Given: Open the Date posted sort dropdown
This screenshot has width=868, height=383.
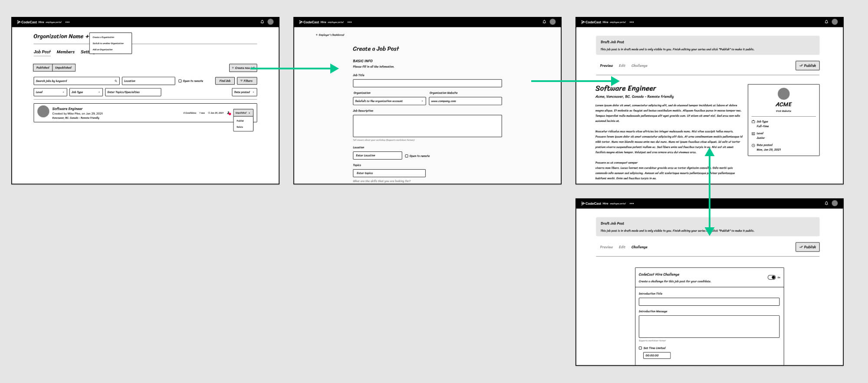Looking at the screenshot, I should click(244, 92).
